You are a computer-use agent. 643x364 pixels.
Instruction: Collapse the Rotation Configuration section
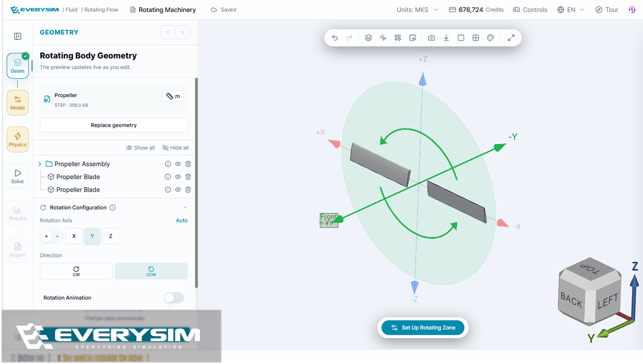pos(185,208)
